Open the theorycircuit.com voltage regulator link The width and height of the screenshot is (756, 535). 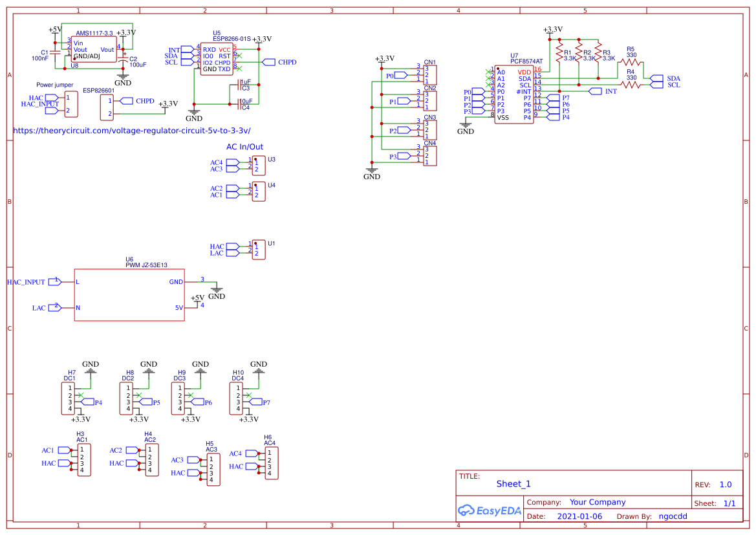[x=133, y=131]
